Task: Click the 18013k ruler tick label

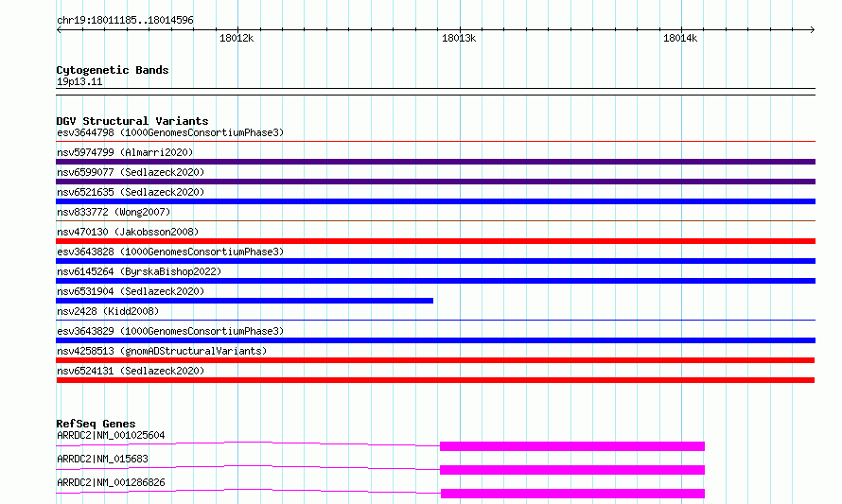Action: 459,38
